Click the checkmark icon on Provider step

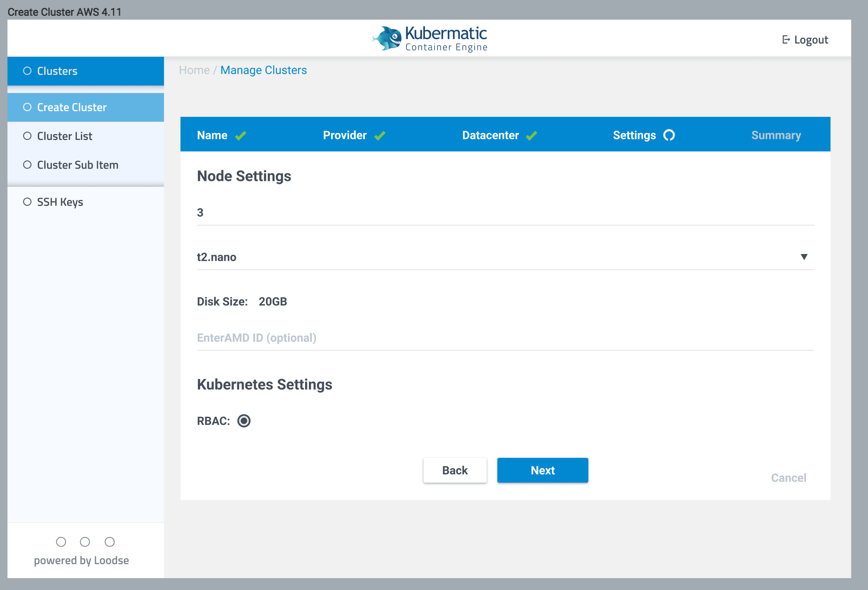coord(380,135)
